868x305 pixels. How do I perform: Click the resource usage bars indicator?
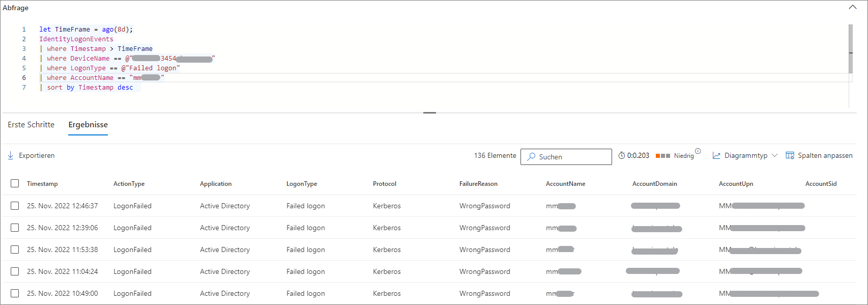(662, 156)
